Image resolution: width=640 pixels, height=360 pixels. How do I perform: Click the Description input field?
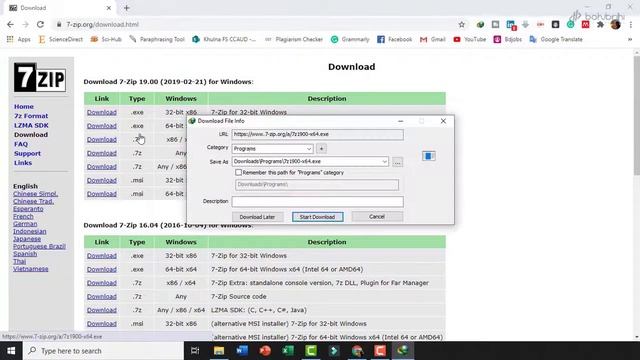(318, 201)
